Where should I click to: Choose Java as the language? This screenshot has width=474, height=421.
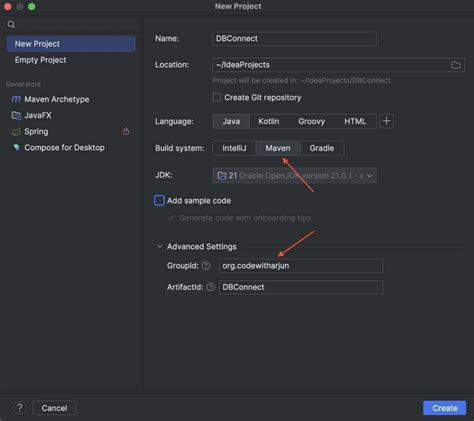tap(231, 121)
